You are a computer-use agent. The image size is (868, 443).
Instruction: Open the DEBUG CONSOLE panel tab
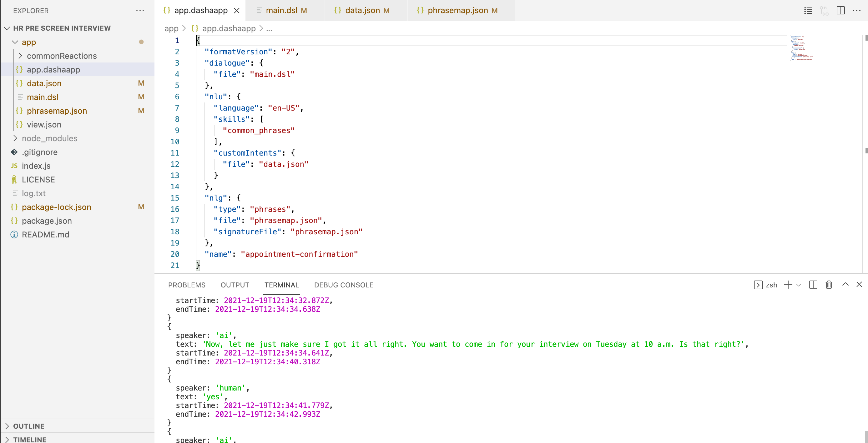[343, 285]
